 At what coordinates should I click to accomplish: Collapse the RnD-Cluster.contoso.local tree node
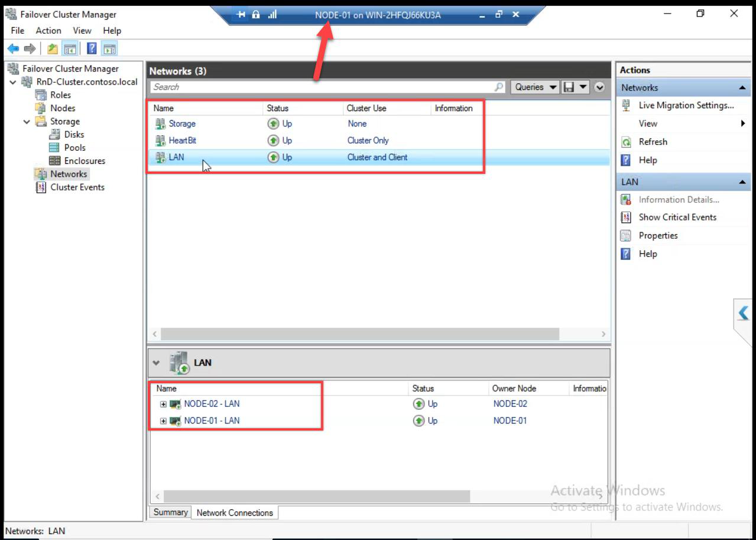[x=13, y=82]
